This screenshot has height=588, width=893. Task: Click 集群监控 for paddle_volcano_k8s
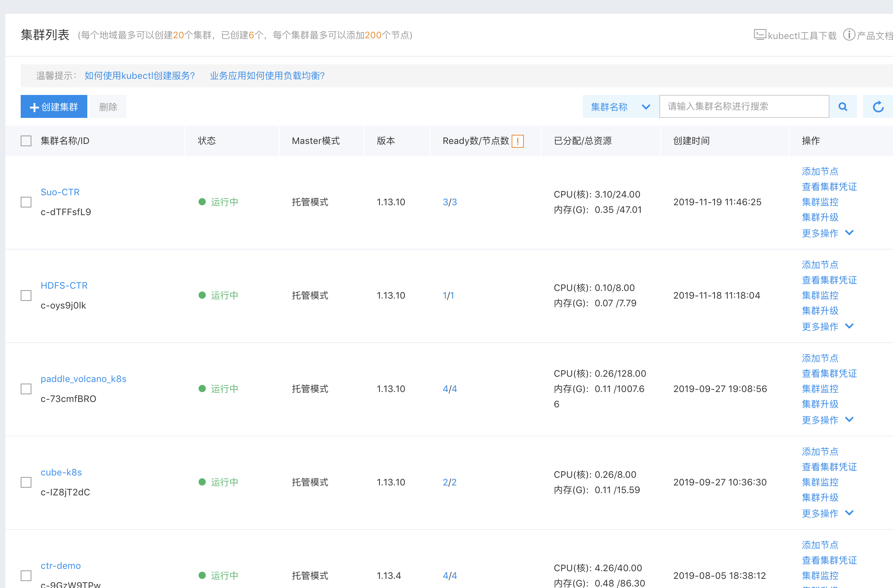point(820,389)
